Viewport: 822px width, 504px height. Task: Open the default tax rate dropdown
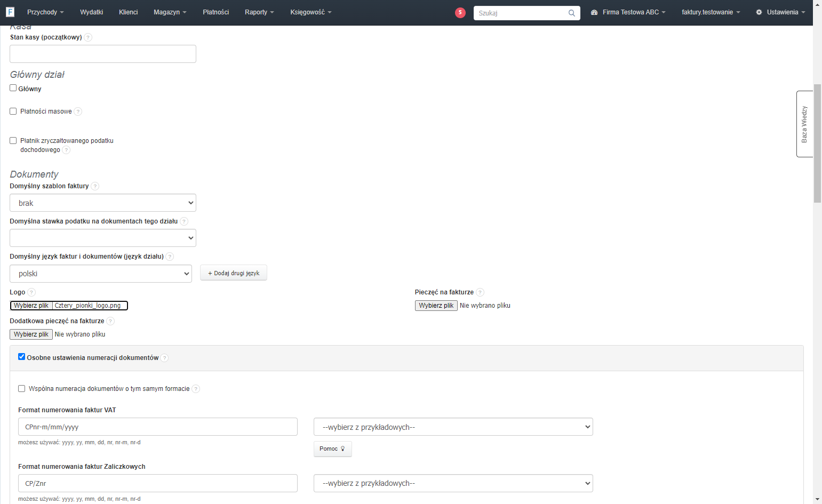[x=103, y=238]
